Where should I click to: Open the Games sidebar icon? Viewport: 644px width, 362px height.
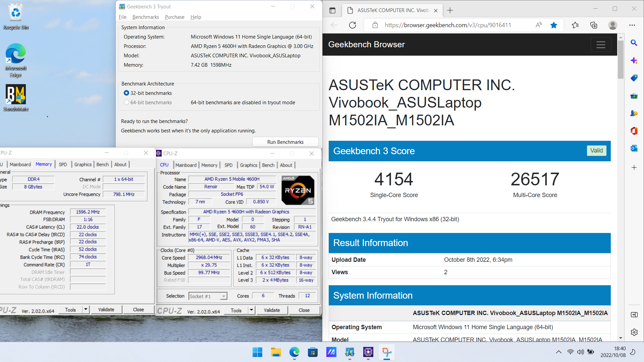coord(634,113)
